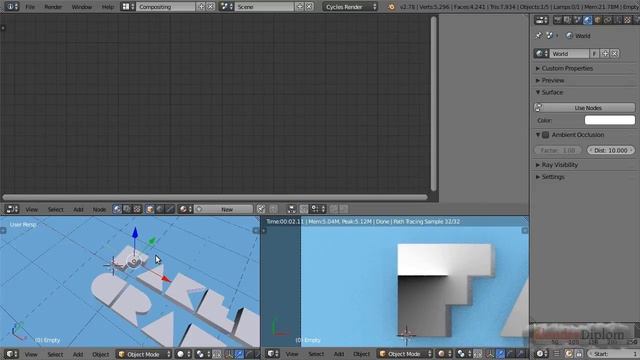Delete the Compositing screen layout
640x360 pixels.
tap(210, 7)
